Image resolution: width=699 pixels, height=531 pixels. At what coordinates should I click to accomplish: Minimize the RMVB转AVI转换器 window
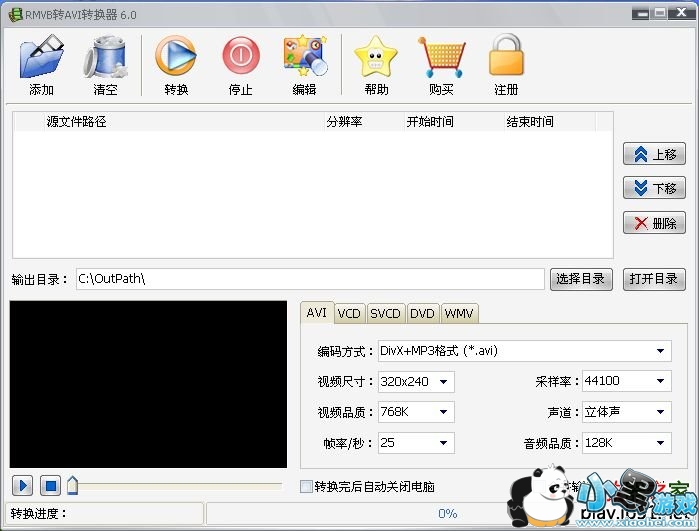(641, 13)
